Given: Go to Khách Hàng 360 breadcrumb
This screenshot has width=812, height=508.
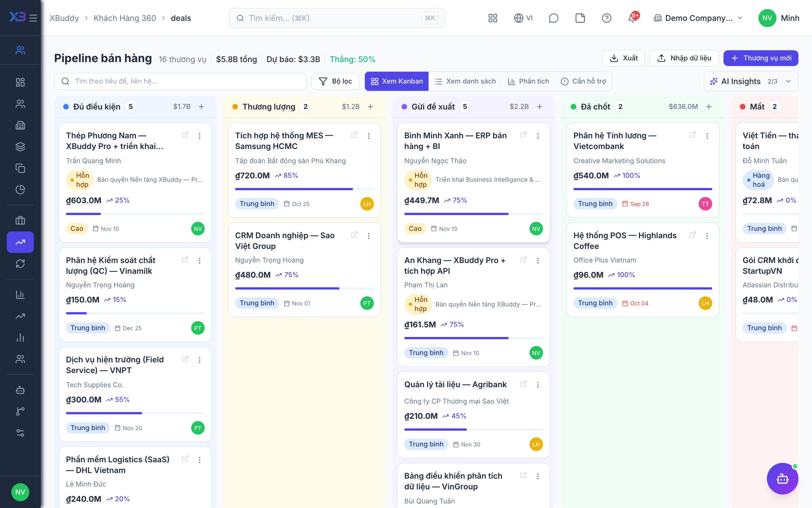Looking at the screenshot, I should (125, 18).
